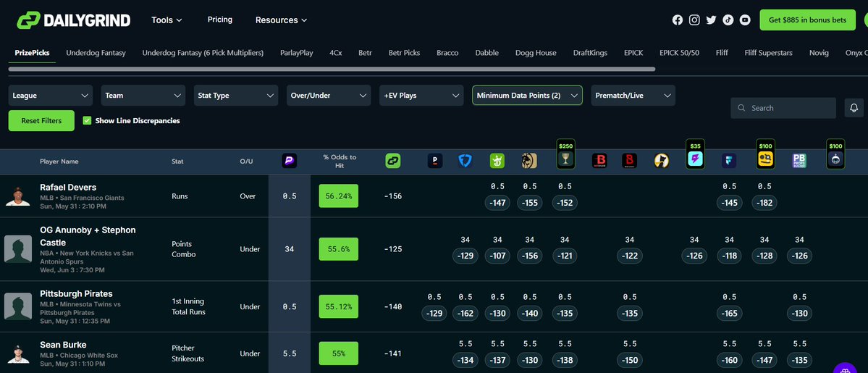The width and height of the screenshot is (868, 373).
Task: Click Rafael Devers player name
Action: point(68,188)
